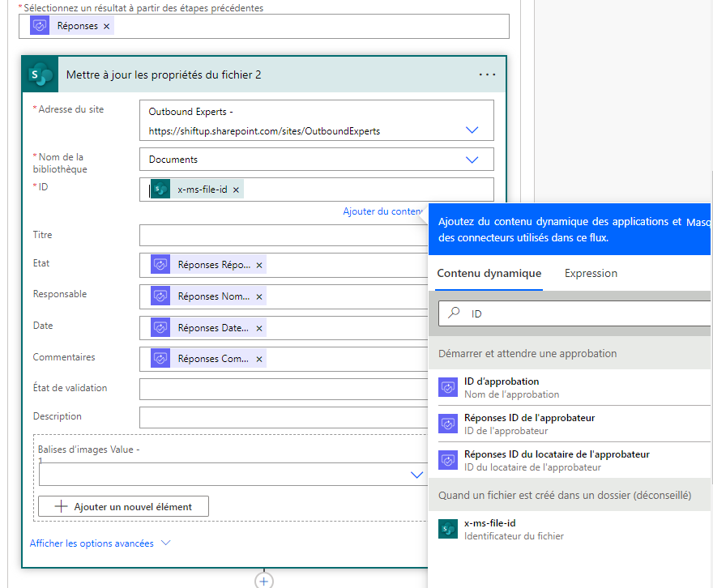Click the Réponses Com... token text
Screen dimensions: 713x588
213,359
